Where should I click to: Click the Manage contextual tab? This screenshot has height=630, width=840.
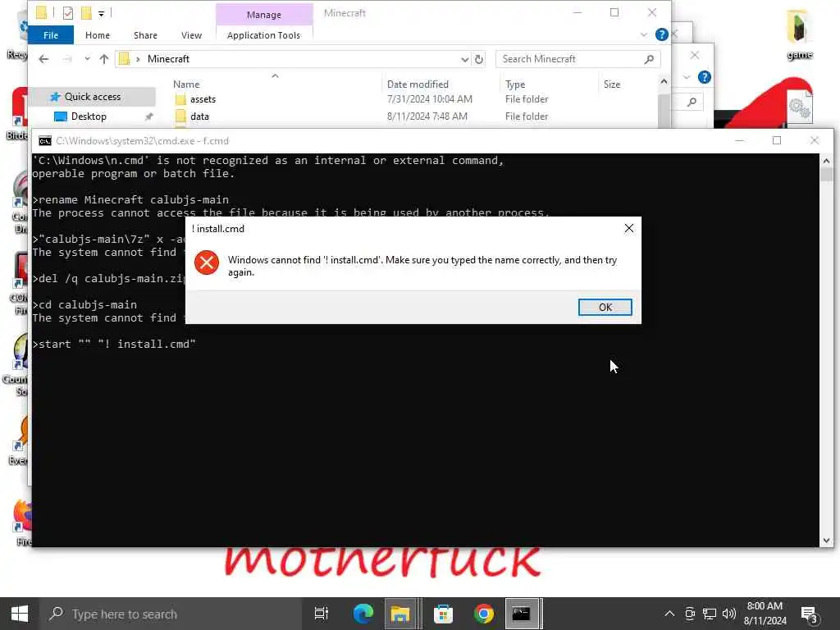tap(263, 15)
